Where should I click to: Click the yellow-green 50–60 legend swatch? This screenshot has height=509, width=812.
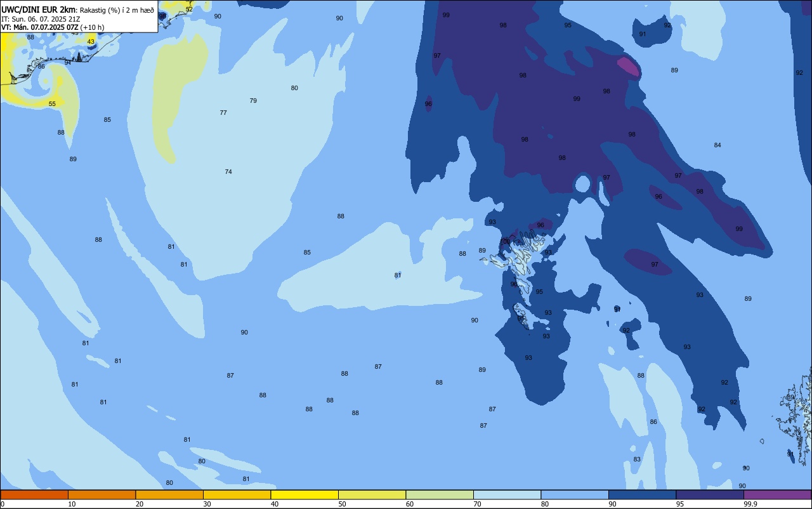(x=372, y=494)
